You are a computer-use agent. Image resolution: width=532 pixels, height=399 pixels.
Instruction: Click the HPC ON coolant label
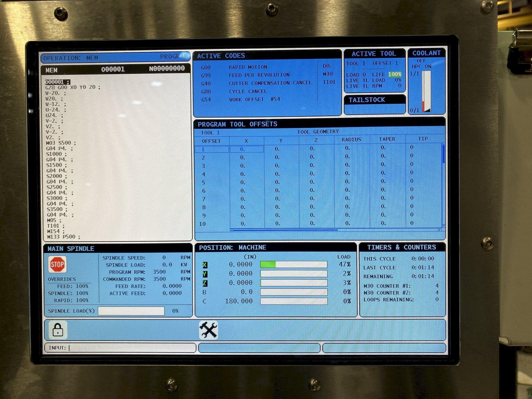point(421,66)
